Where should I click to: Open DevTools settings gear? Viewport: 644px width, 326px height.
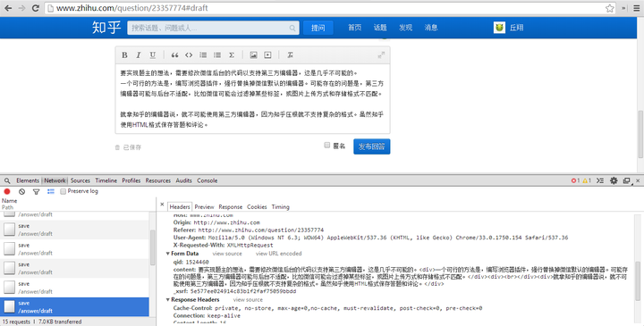point(614,180)
